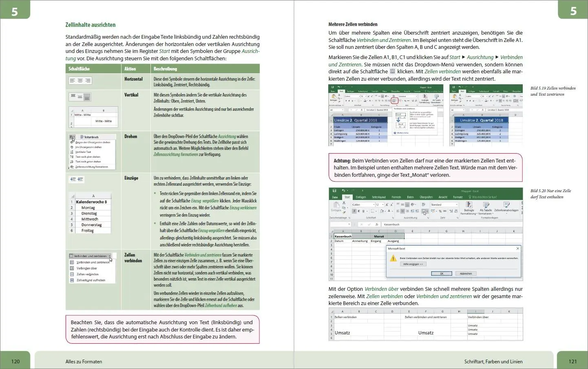Select the middle-align icon in the Vertikal row
Screen dimensions: 588x369
pos(80,97)
